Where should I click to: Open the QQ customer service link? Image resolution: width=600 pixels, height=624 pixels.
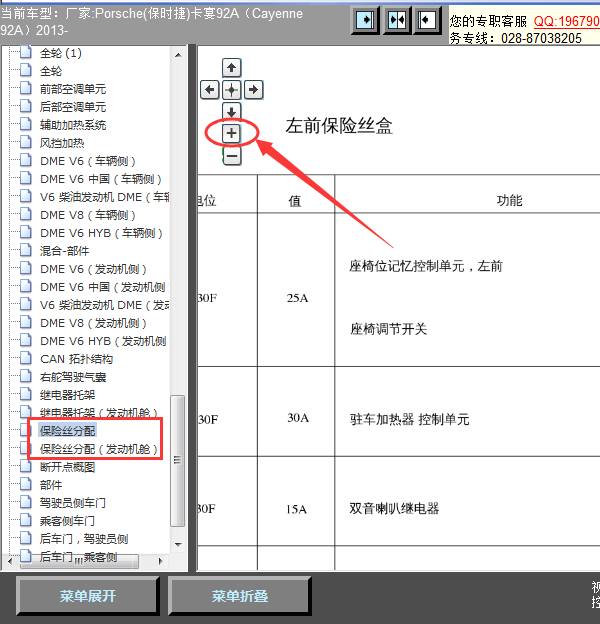(566, 21)
